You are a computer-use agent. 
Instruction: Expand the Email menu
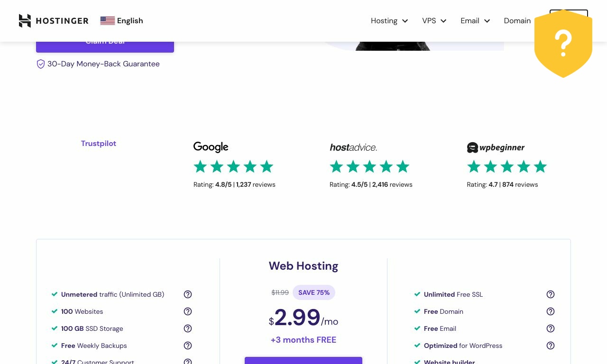tap(475, 21)
